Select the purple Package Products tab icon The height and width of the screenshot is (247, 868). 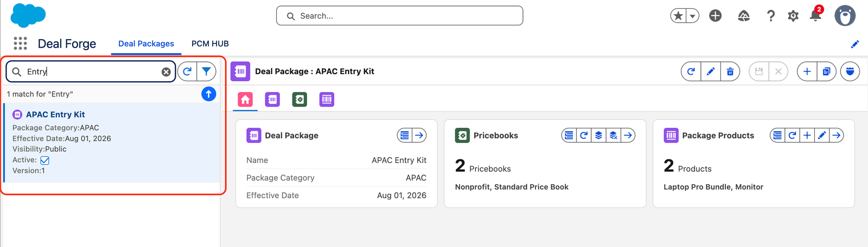327,100
